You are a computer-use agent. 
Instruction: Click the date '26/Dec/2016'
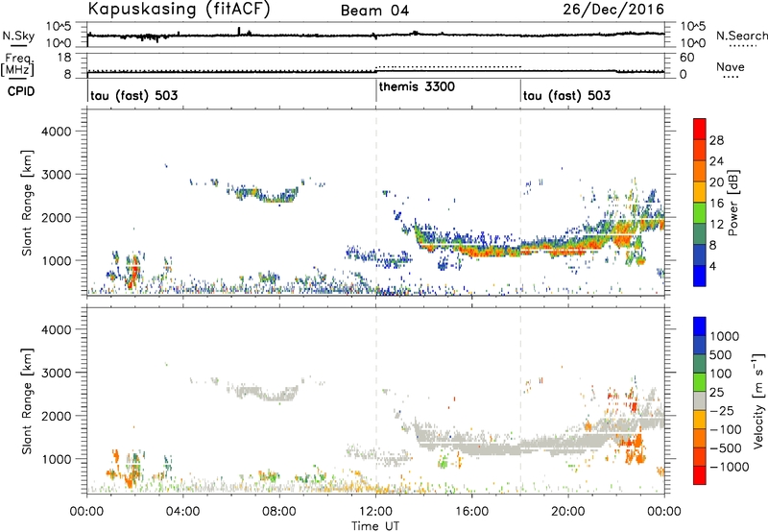point(613,9)
